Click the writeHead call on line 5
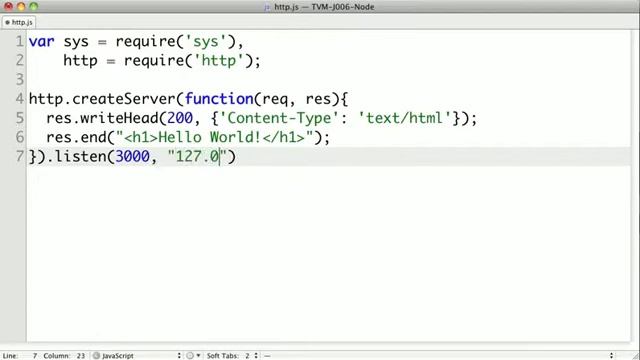This screenshot has width=640, height=360. coord(118,118)
